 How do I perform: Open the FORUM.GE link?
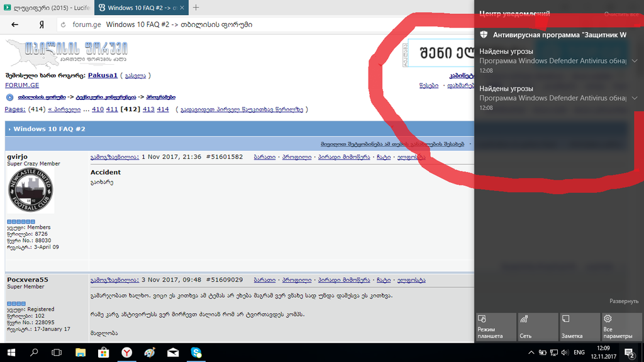pyautogui.click(x=22, y=85)
